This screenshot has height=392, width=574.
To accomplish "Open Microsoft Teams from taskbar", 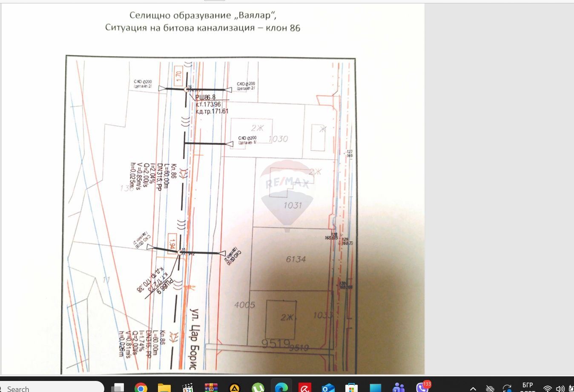I will 399,388.
